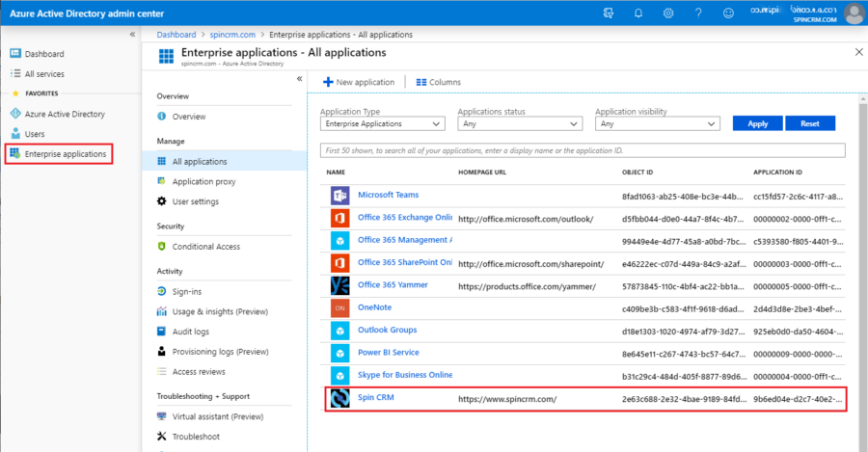Click the Spin CRM homepage URL cell
Image resolution: width=868 pixels, height=452 pixels.
(507, 399)
